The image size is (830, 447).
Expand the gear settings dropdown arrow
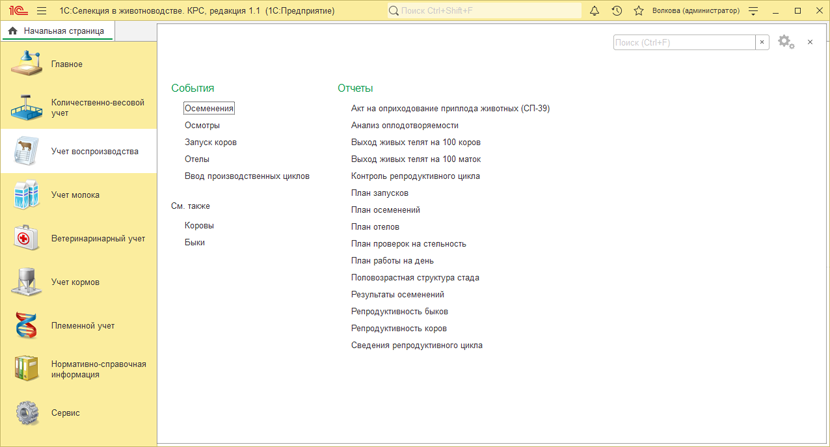793,45
